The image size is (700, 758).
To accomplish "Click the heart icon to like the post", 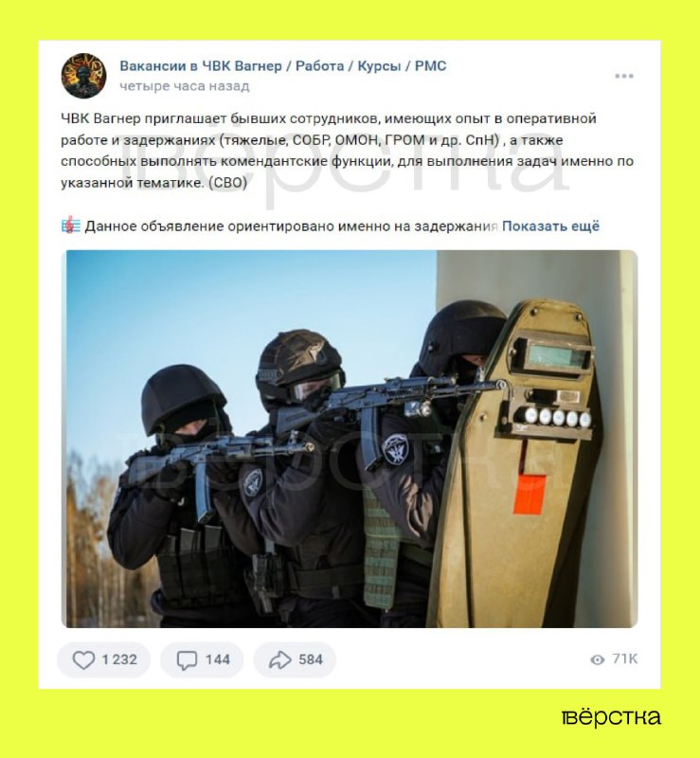I will tap(83, 659).
